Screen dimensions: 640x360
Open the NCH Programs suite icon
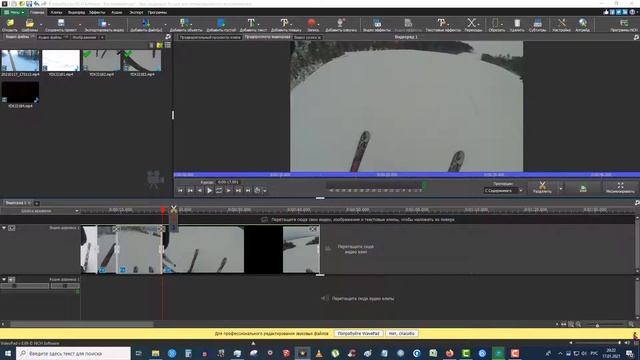pos(624,24)
